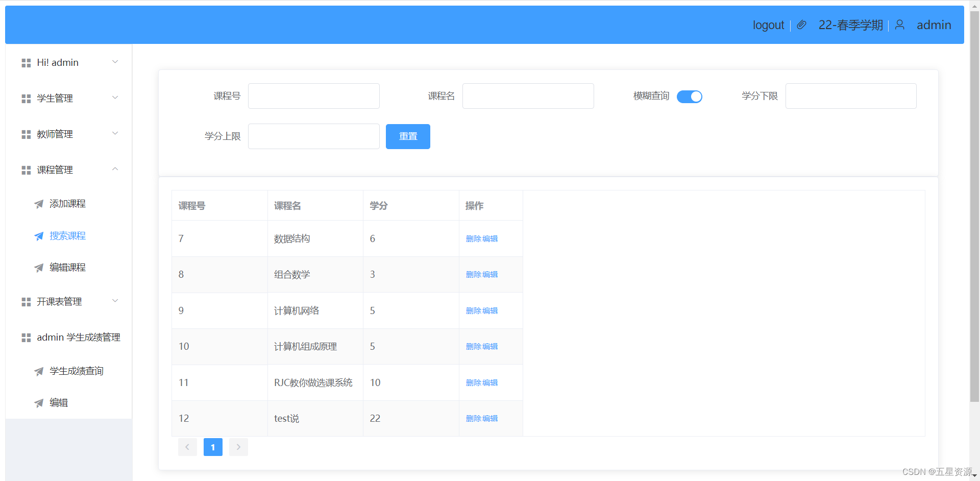Screen dimensions: 980x481
Task: Click the paper plane icon next to 学生成绩查询
Action: pyautogui.click(x=39, y=371)
